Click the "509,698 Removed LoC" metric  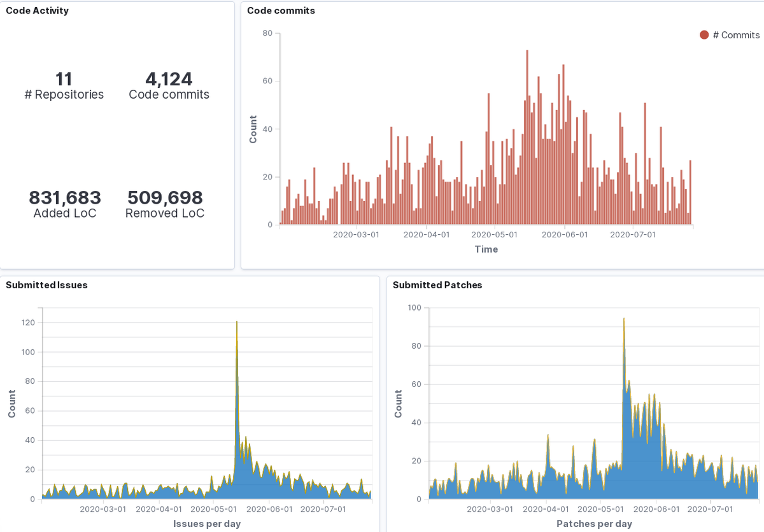[165, 205]
